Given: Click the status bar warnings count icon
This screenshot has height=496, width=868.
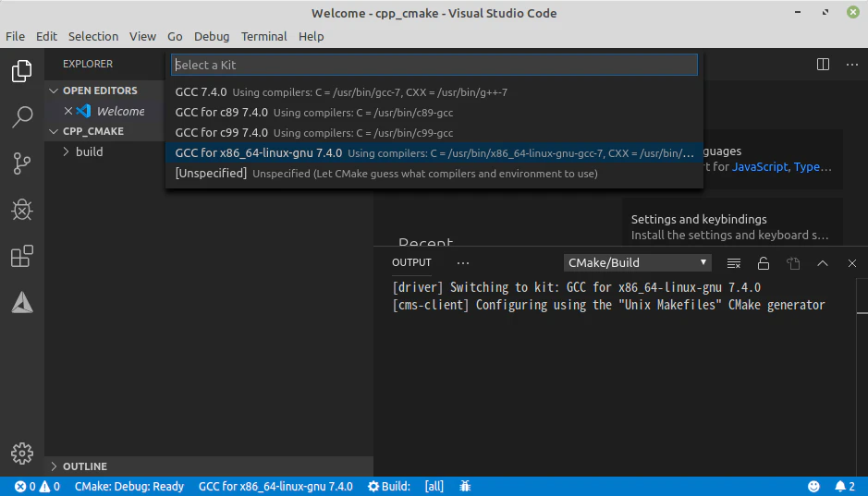Looking at the screenshot, I should tap(45, 487).
